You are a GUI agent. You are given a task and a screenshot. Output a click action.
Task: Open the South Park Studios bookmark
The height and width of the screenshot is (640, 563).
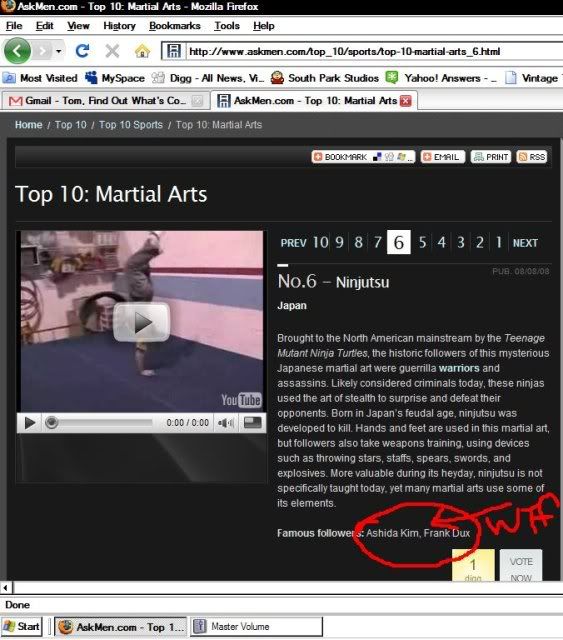coord(325,78)
